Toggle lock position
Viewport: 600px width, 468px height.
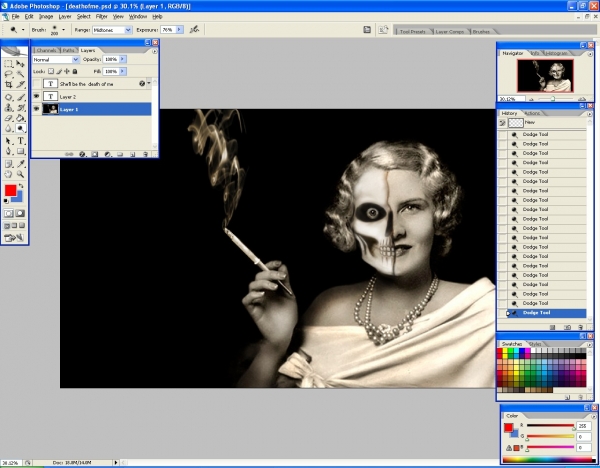pyautogui.click(x=67, y=71)
